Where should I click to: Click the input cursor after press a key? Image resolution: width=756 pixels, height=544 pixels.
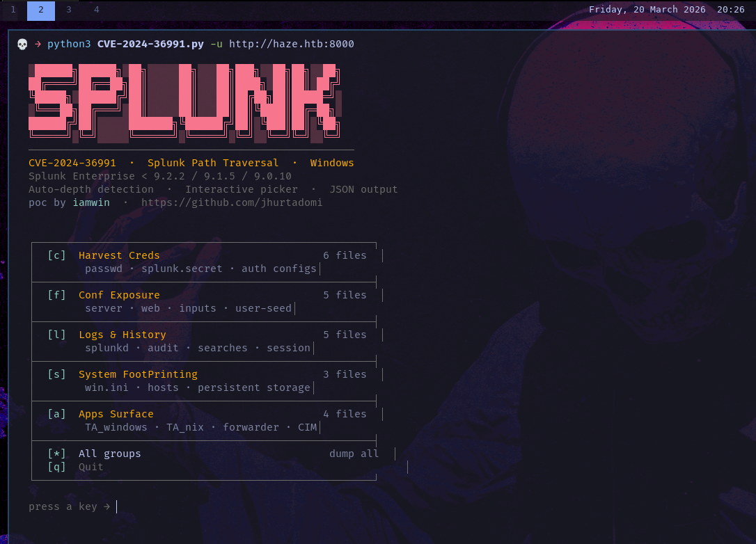point(117,506)
